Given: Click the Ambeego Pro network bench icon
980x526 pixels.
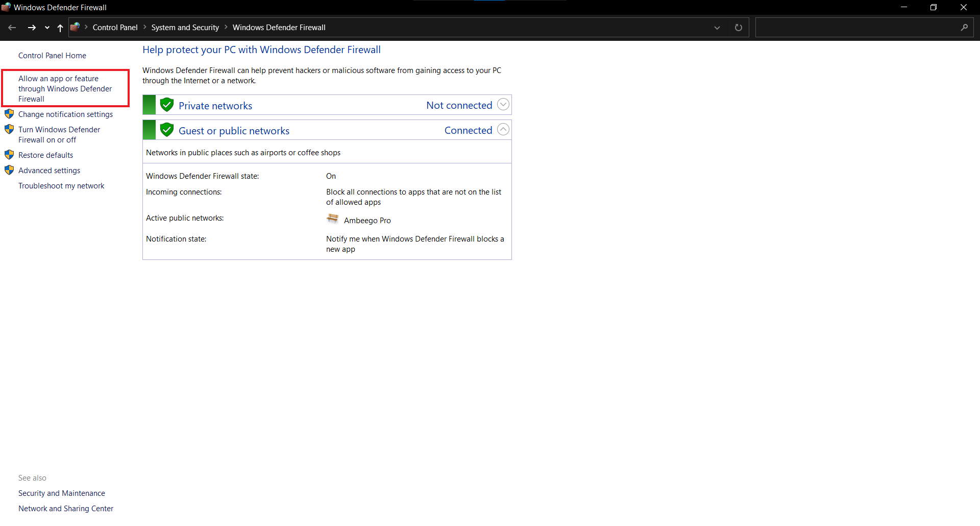Looking at the screenshot, I should 332,220.
